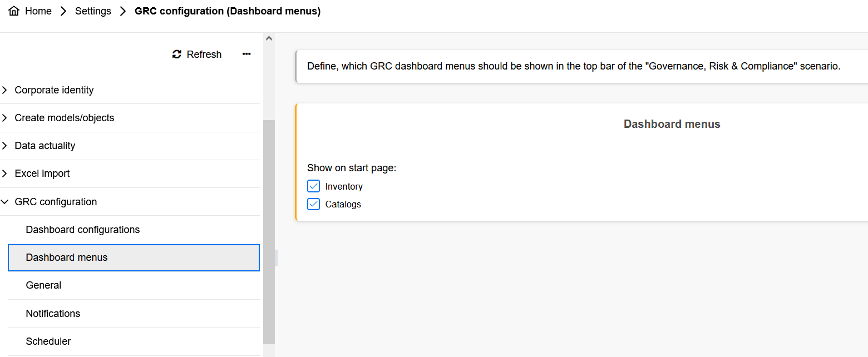Open the Notifications settings item
This screenshot has height=357, width=868.
tap(53, 314)
